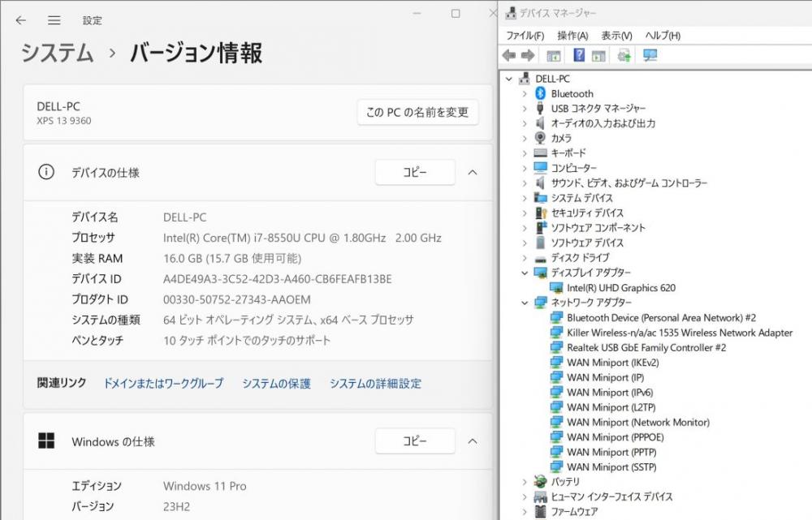Viewport: 812px width, 520px height.
Task: Click the info icon beside デバイスの仕様
Action: (46, 172)
